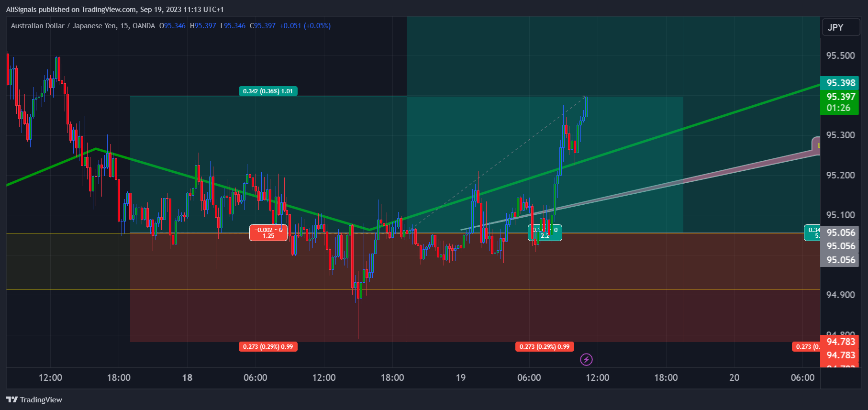
Task: Click the date label 20 on time axis
Action: pyautogui.click(x=734, y=377)
